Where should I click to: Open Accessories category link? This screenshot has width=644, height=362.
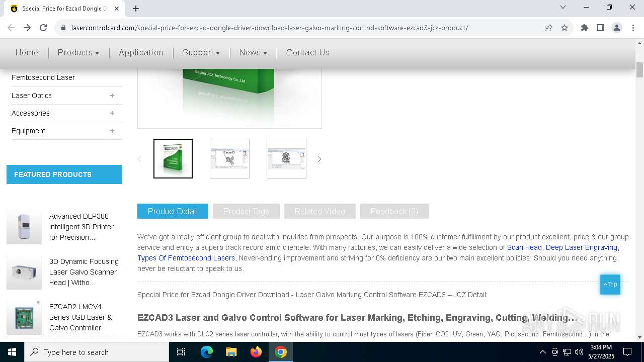31,113
